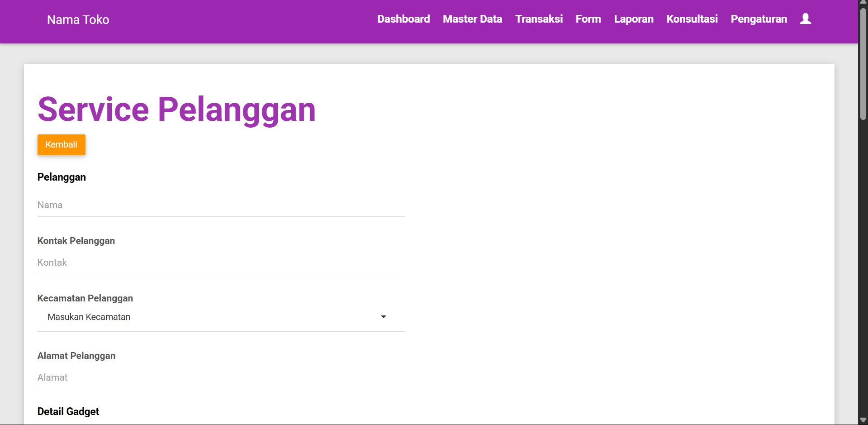Click the Kecamatan dropdown caret arrow
This screenshot has height=425, width=868.
point(383,317)
